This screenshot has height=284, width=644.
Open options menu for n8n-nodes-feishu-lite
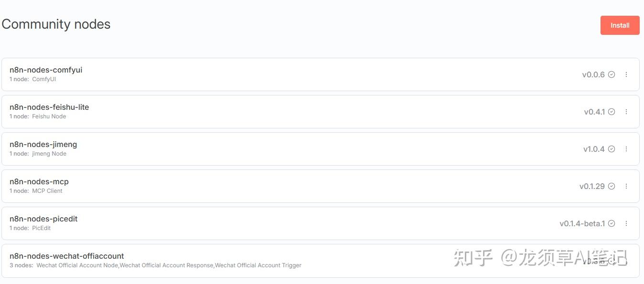[626, 112]
